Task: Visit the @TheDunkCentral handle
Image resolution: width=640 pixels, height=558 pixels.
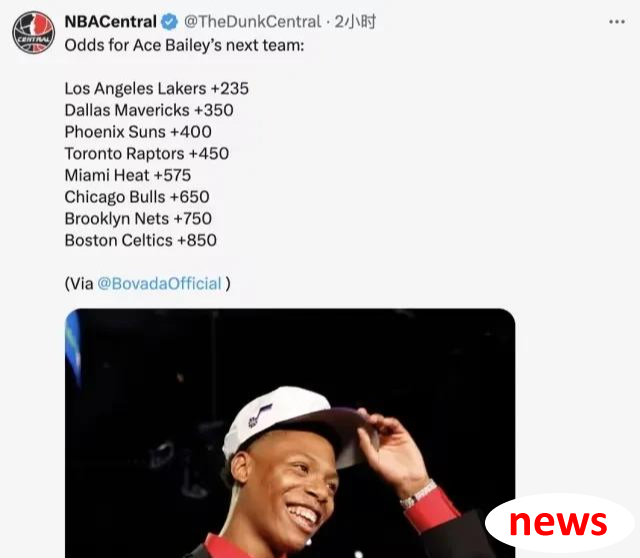Action: (252, 22)
